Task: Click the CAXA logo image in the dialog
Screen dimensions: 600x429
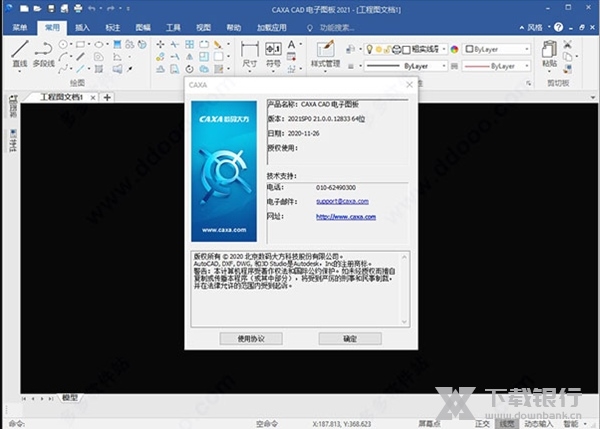Action: [x=224, y=171]
